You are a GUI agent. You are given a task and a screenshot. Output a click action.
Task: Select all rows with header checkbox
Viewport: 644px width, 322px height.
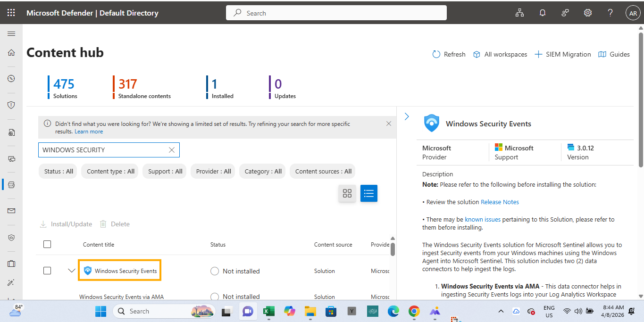[47, 244]
